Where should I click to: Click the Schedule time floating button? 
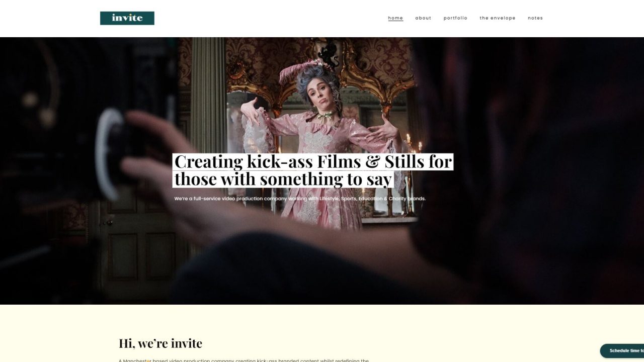(x=623, y=350)
